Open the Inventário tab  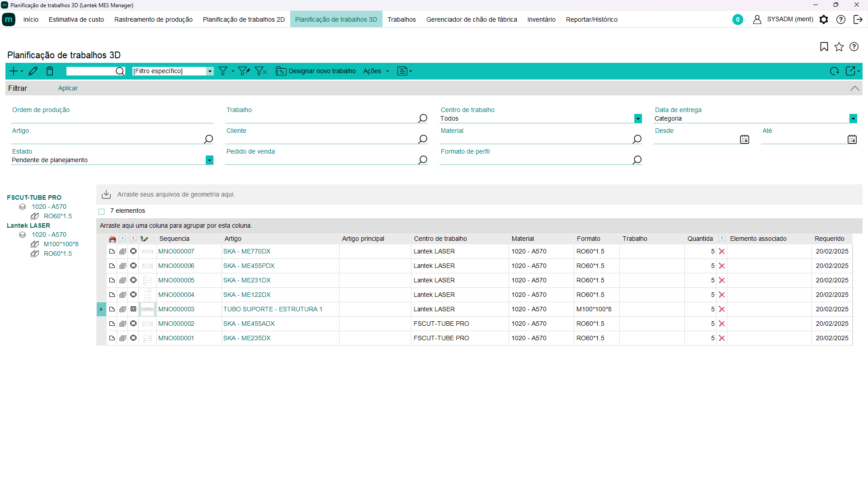coord(541,19)
